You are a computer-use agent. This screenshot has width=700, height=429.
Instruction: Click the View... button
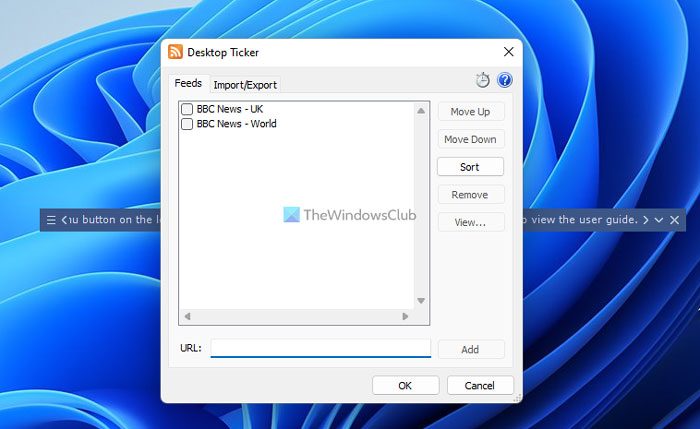(x=471, y=222)
